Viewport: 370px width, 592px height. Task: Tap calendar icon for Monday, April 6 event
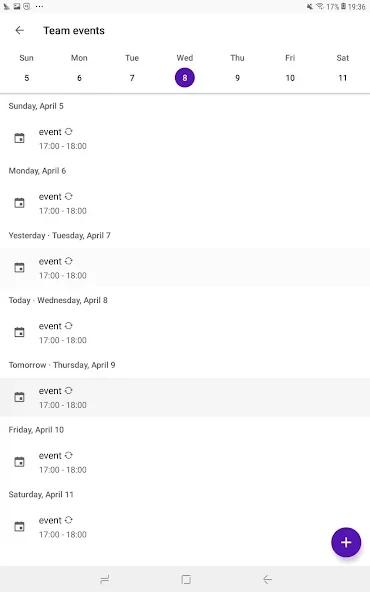click(x=19, y=203)
